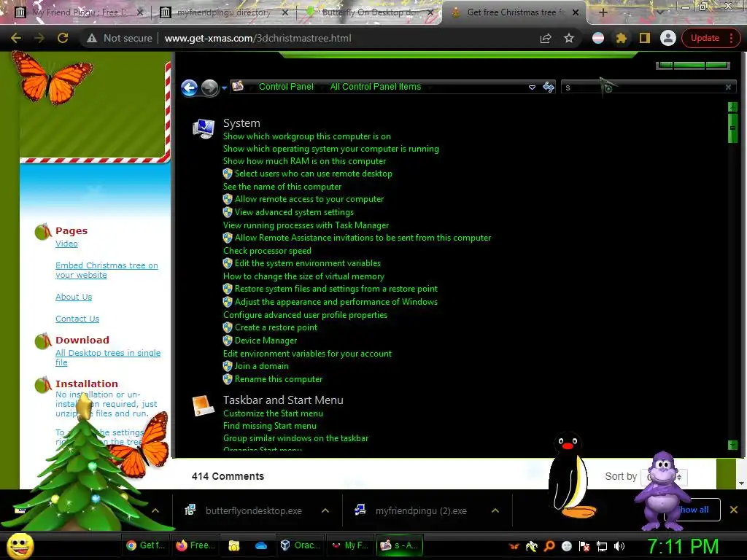Click View running processes with Task Manager
Screen dimensions: 747x560
click(306, 225)
